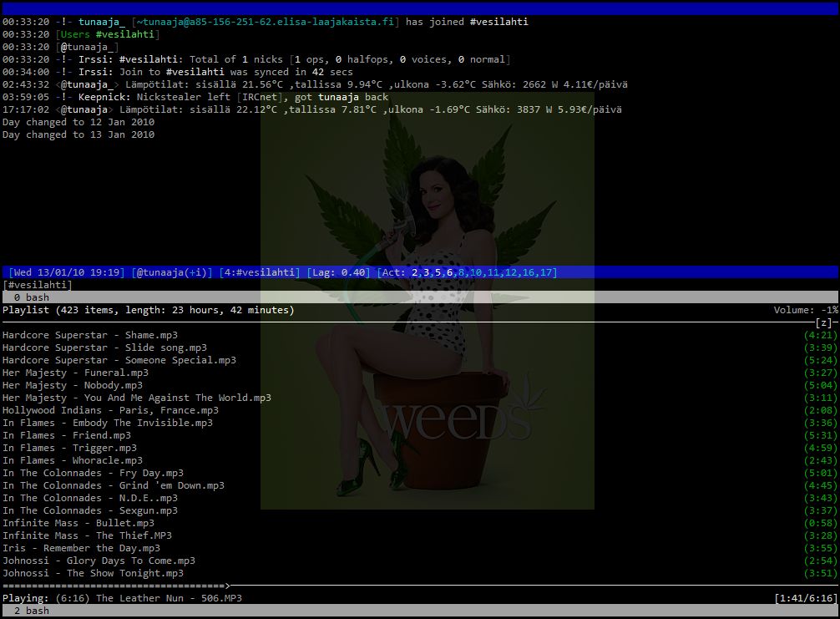840x619 pixels.
Task: Click the 02:43:32 Lämpötilat message line
Action: (315, 84)
